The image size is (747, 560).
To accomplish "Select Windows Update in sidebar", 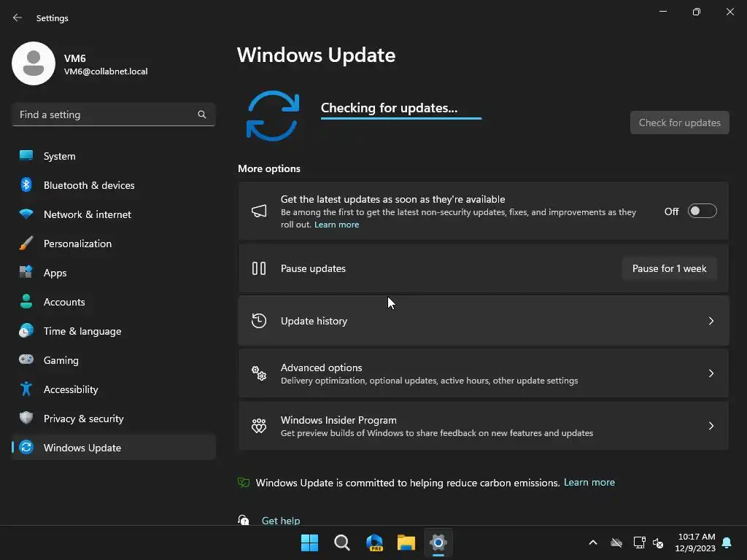I will 113,447.
